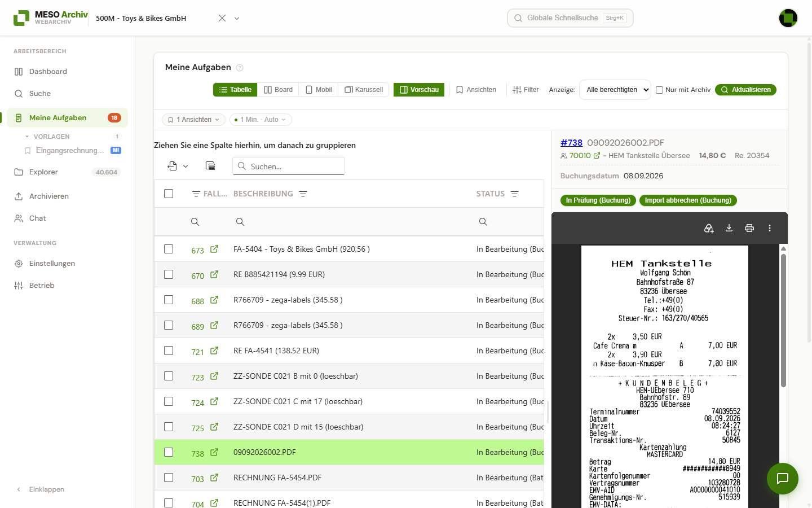Click the Aktualisieren button

(x=745, y=90)
